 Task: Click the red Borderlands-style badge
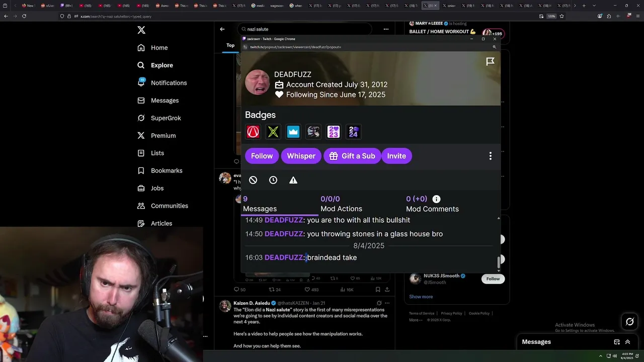(x=253, y=132)
